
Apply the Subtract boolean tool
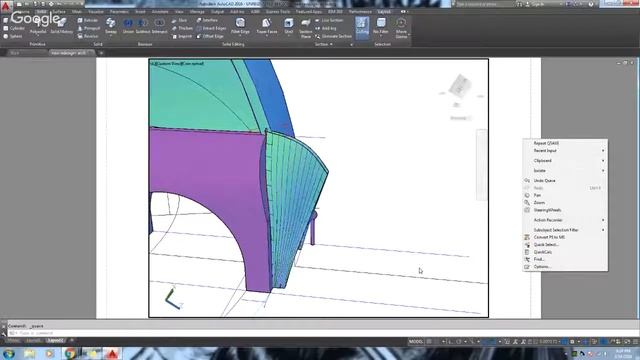tap(143, 26)
